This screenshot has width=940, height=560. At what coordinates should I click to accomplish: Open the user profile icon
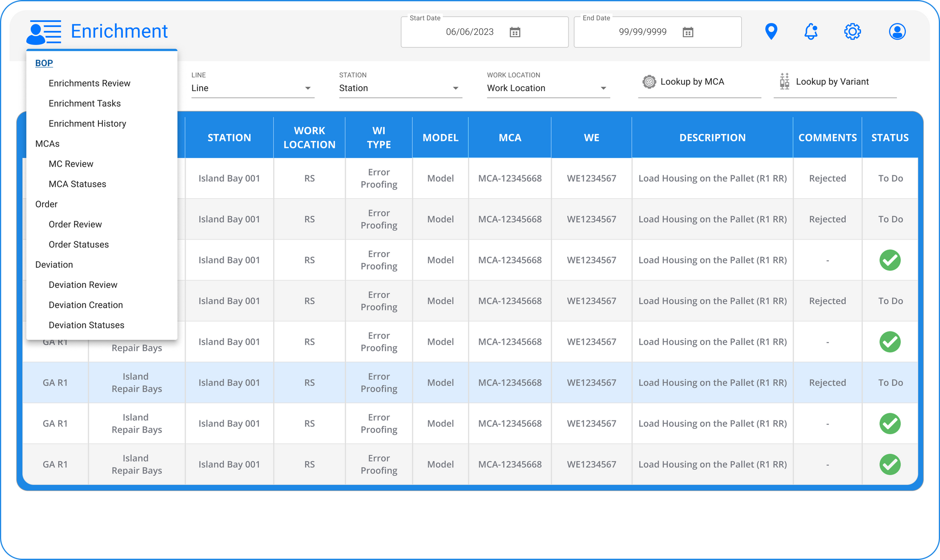[x=897, y=32]
